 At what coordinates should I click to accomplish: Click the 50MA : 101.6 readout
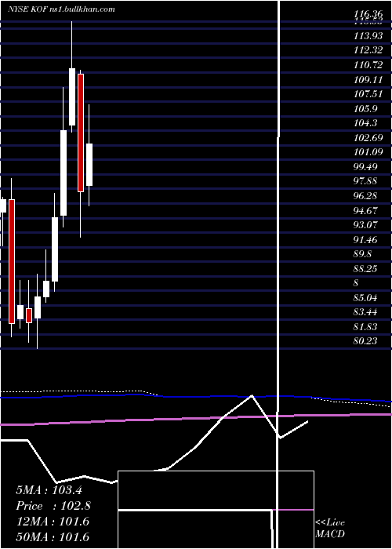(53, 536)
